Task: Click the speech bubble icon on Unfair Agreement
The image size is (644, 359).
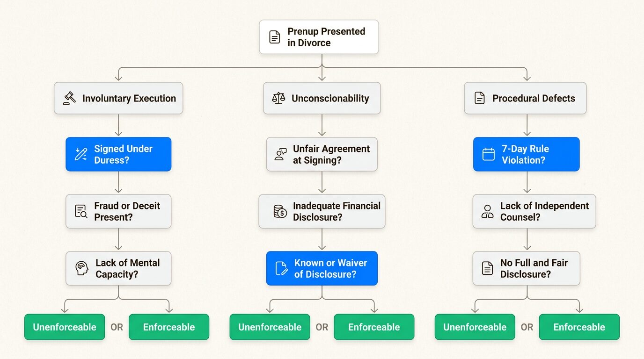Action: (x=280, y=154)
